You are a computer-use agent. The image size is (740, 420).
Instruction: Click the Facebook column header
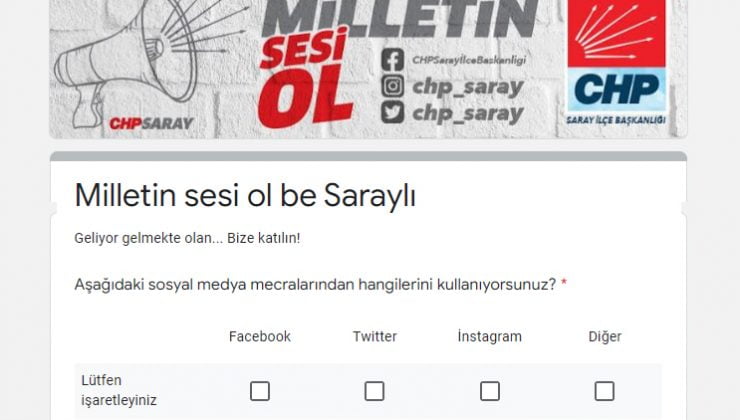260,336
